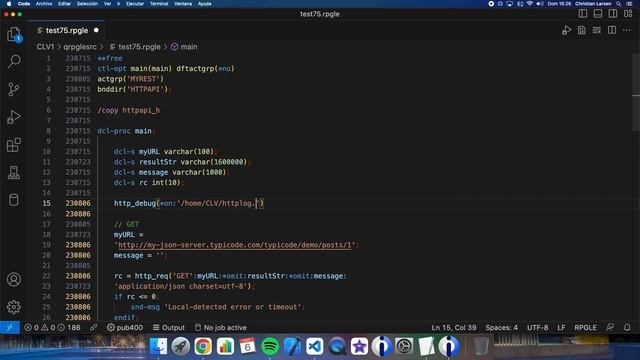The width and height of the screenshot is (640, 360).
Task: Toggle the secondary side bar
Action: click(613, 13)
